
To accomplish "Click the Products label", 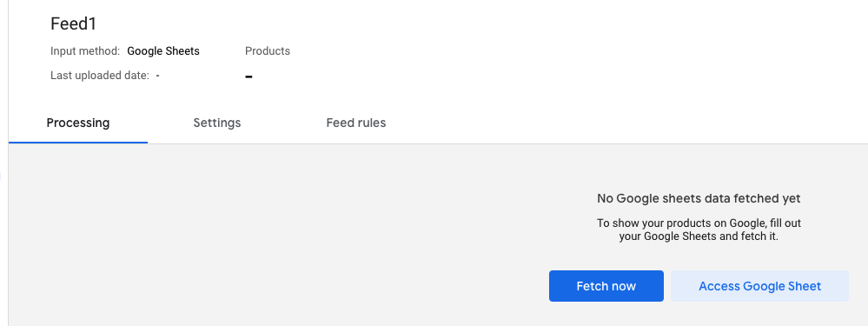I will [268, 51].
